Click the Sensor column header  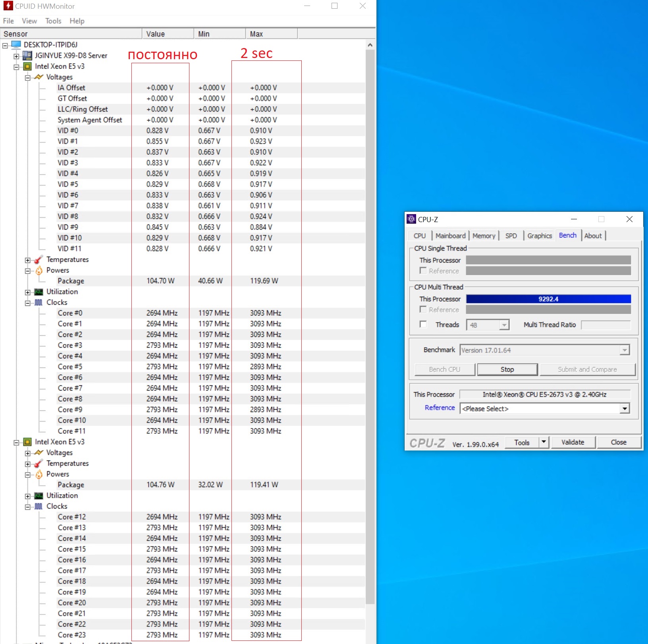(x=71, y=34)
